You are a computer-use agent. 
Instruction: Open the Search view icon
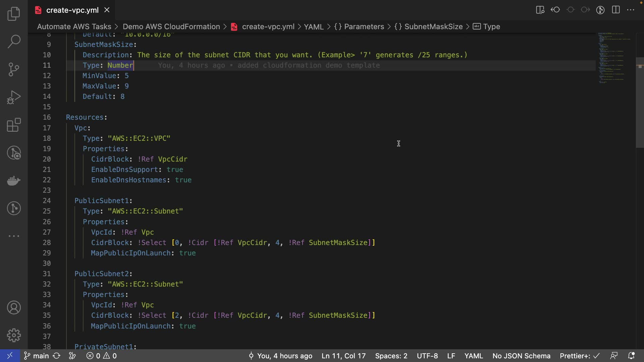(14, 42)
